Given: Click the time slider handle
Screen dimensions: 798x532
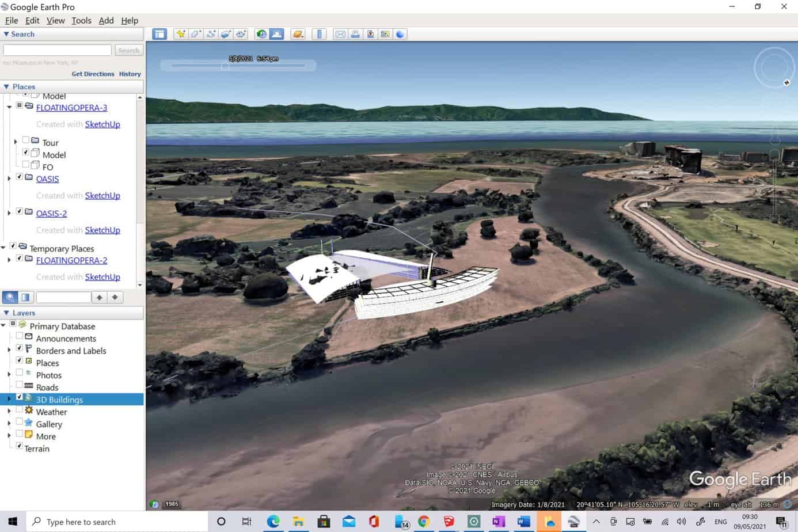Looking at the screenshot, I should pos(225,66).
